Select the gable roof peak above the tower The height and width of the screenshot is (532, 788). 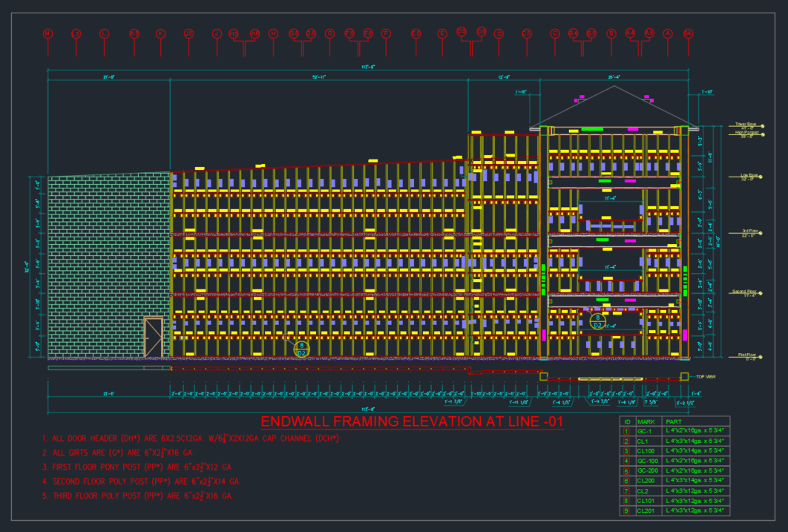click(614, 88)
